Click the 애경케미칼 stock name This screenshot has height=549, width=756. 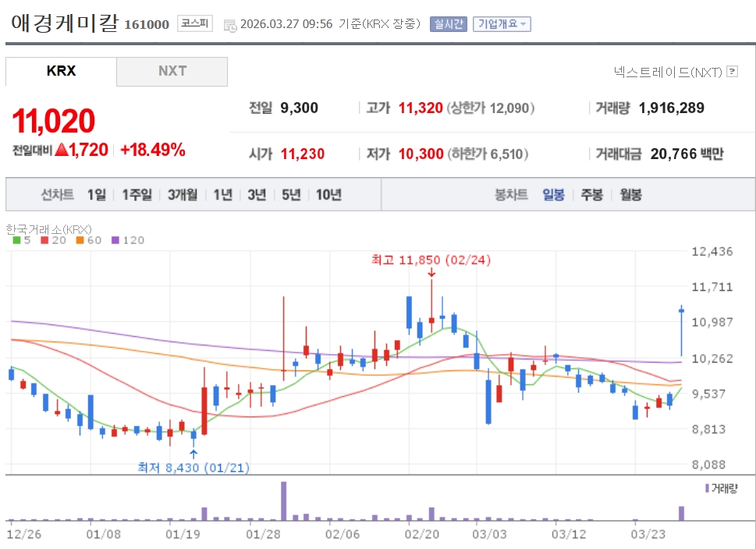point(65,23)
